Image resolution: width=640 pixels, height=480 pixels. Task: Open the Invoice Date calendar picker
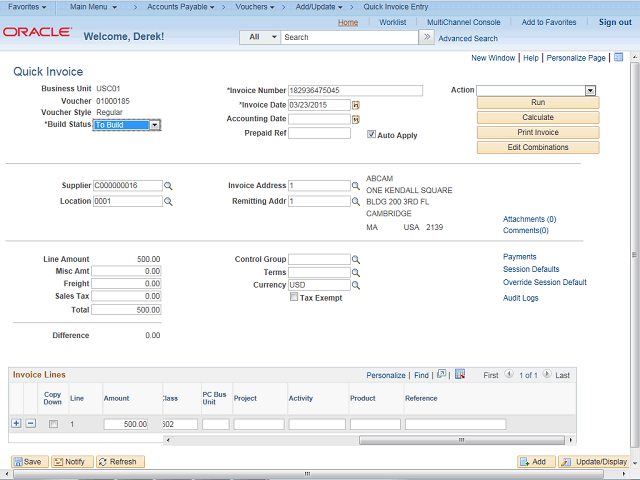click(355, 104)
